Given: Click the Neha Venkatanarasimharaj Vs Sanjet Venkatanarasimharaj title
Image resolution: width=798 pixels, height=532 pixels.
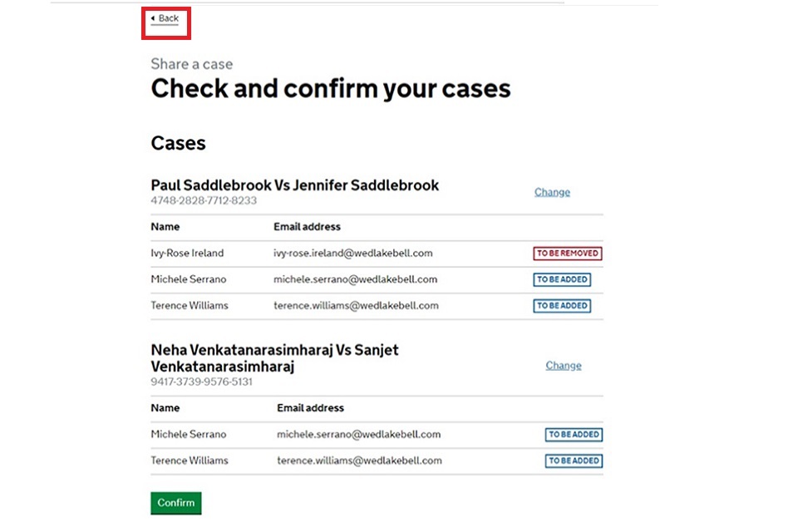Looking at the screenshot, I should [274, 358].
